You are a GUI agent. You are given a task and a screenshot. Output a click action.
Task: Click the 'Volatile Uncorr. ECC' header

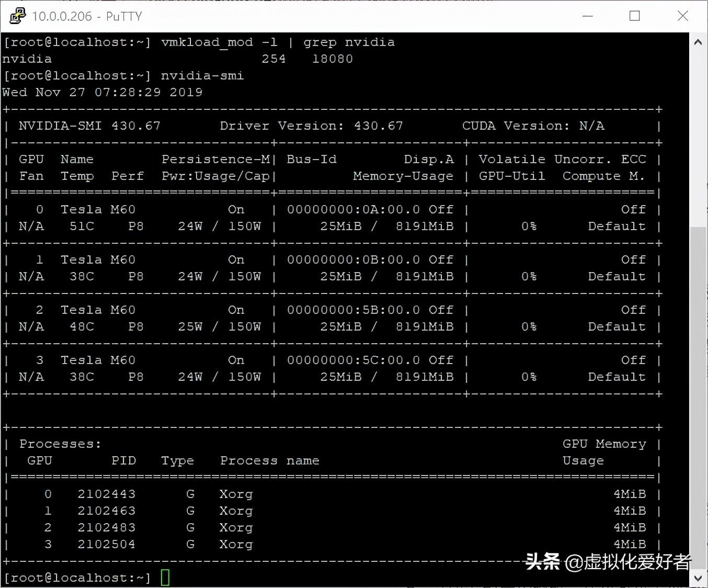click(x=563, y=159)
